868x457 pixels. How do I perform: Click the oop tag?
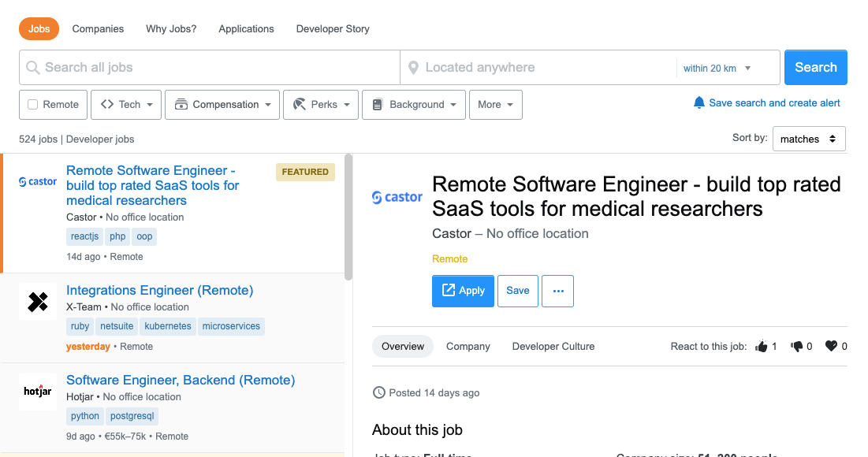point(144,236)
